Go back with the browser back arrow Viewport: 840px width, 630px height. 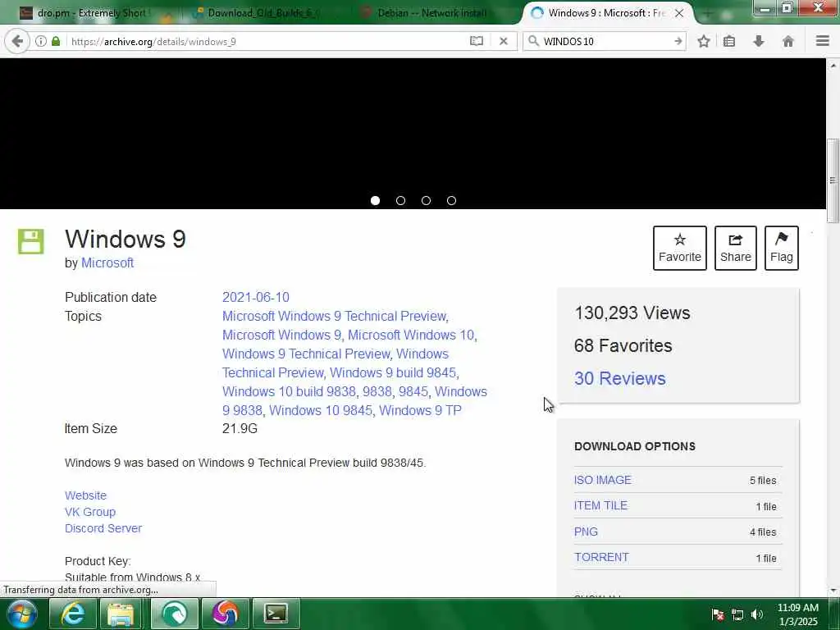pyautogui.click(x=17, y=41)
